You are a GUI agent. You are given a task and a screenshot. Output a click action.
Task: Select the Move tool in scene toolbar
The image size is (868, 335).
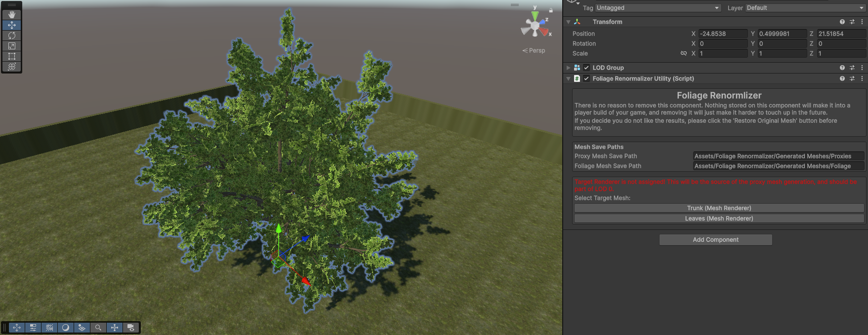(x=12, y=25)
